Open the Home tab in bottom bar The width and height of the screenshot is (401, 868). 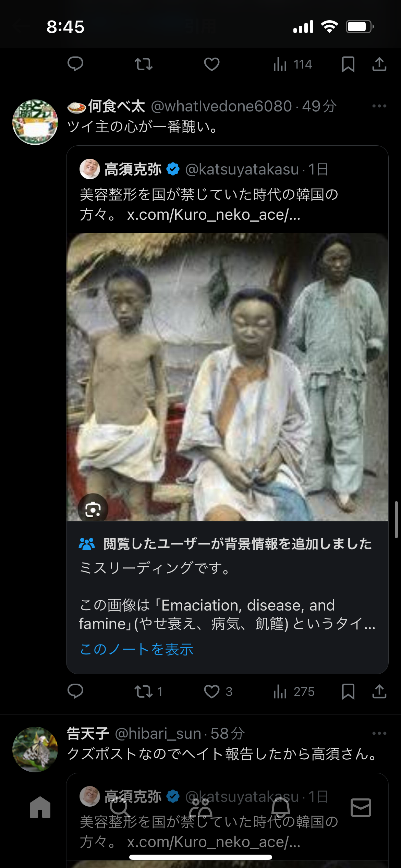(40, 807)
